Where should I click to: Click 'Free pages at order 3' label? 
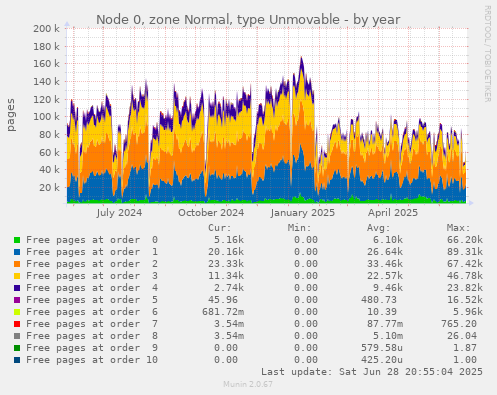click(92, 276)
